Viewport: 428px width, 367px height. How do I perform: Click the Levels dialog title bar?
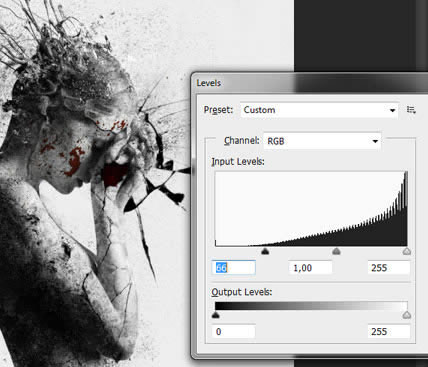point(310,83)
